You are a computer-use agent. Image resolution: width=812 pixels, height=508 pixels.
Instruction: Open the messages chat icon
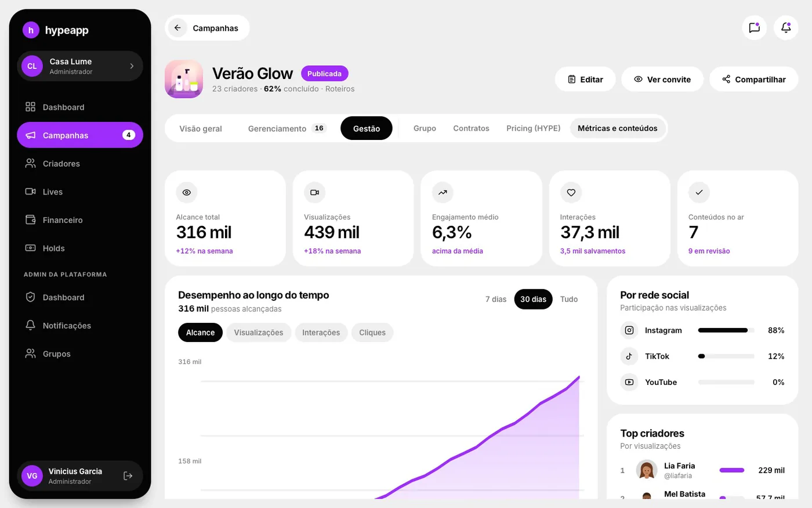click(x=754, y=28)
